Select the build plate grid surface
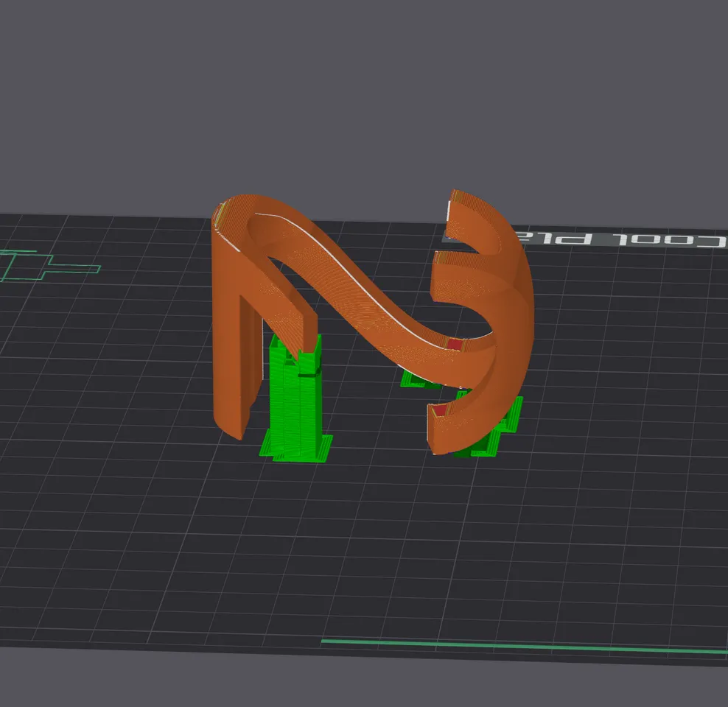The height and width of the screenshot is (707, 728). (x=184, y=516)
